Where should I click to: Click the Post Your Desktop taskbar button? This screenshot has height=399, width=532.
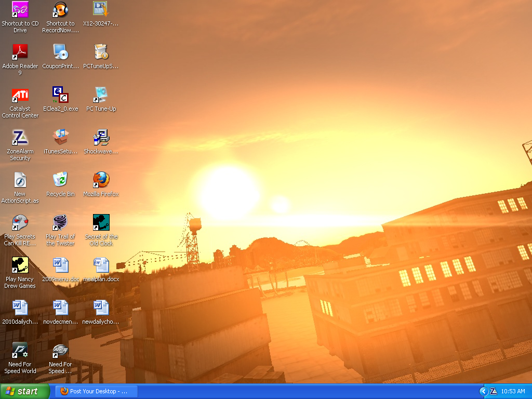(x=97, y=391)
